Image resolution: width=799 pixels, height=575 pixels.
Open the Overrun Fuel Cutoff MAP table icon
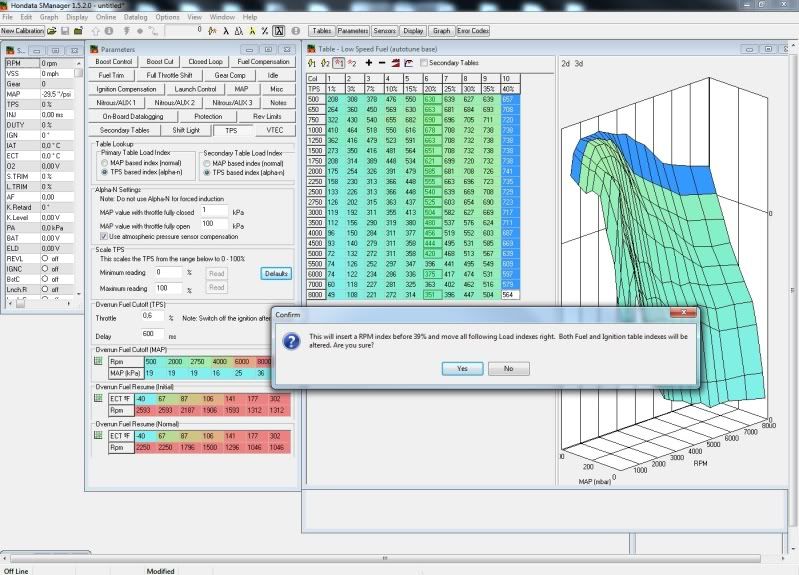[x=98, y=360]
